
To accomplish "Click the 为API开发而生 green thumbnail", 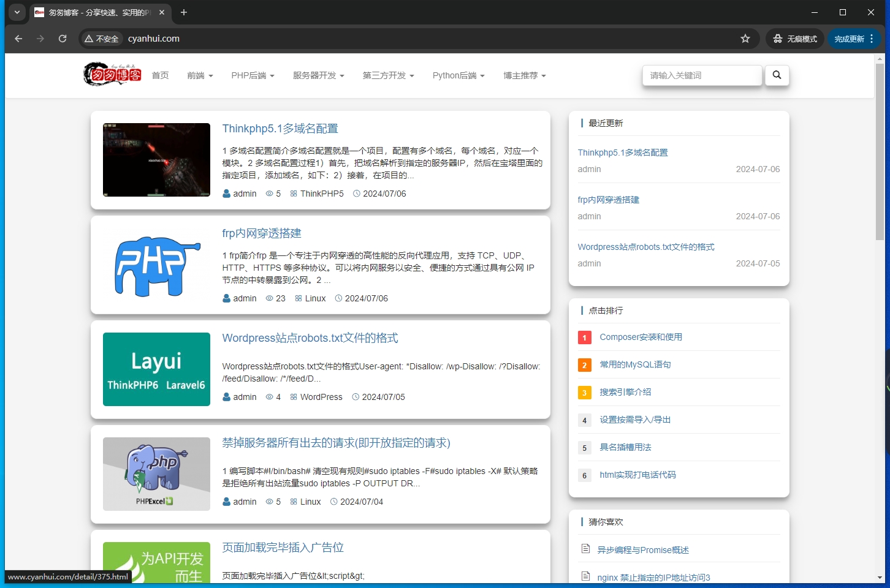I will pyautogui.click(x=156, y=562).
